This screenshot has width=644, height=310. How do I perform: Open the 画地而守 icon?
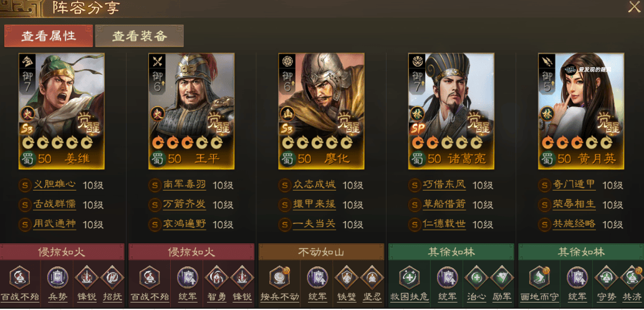click(x=539, y=277)
